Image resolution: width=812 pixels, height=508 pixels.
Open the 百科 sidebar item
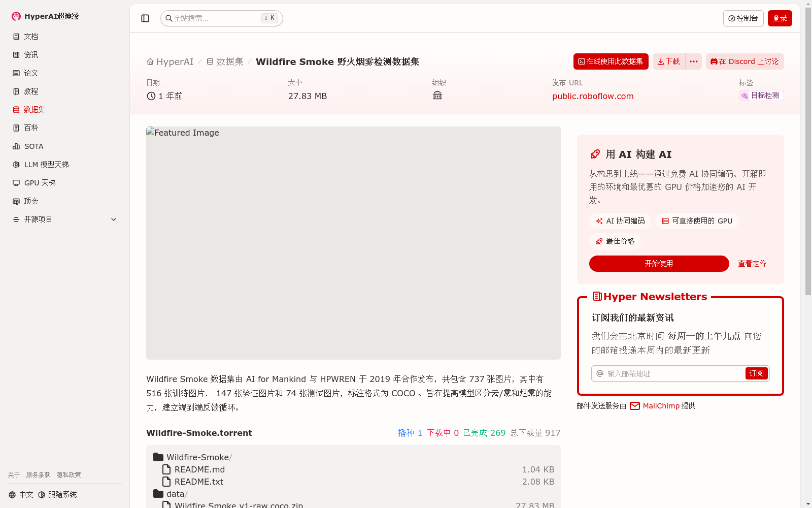pyautogui.click(x=65, y=128)
